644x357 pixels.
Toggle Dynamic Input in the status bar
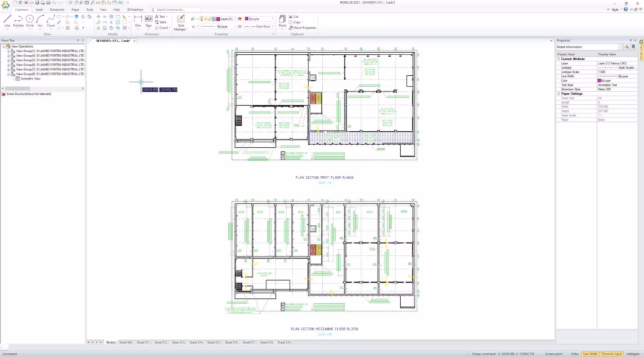(611, 354)
